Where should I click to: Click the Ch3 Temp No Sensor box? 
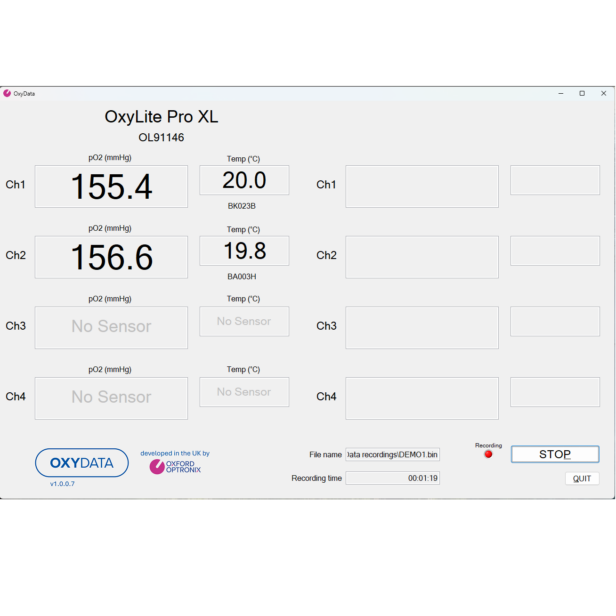click(x=244, y=321)
